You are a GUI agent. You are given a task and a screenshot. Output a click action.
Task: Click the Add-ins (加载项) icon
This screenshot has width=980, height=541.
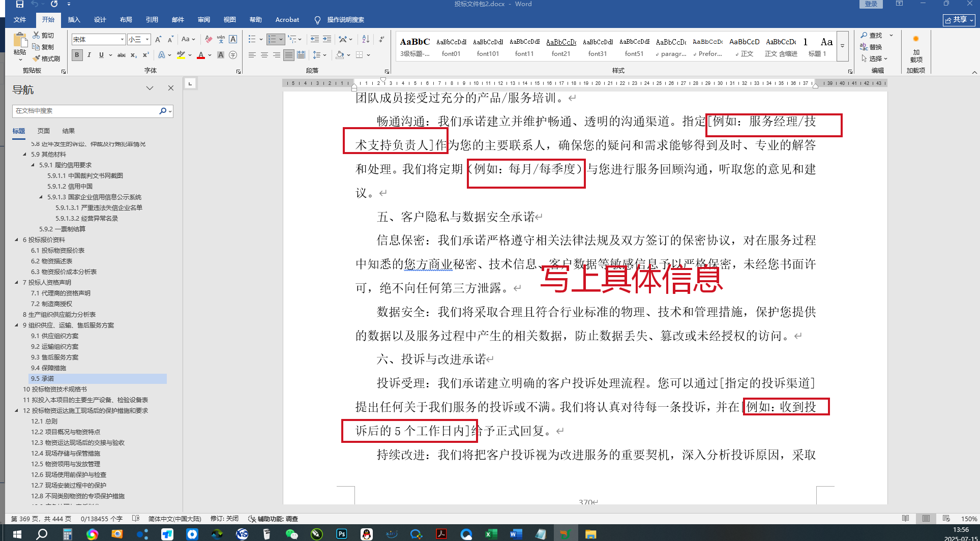point(916,49)
